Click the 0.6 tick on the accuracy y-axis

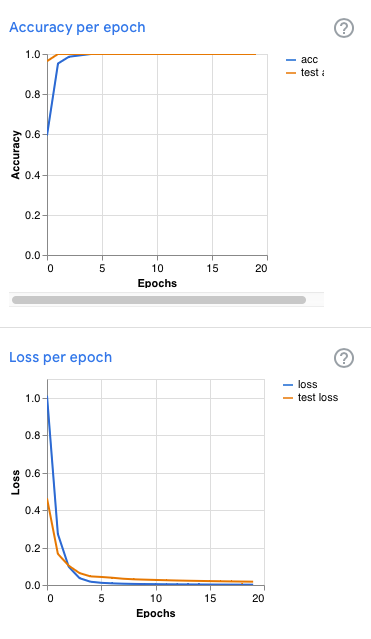(x=33, y=134)
